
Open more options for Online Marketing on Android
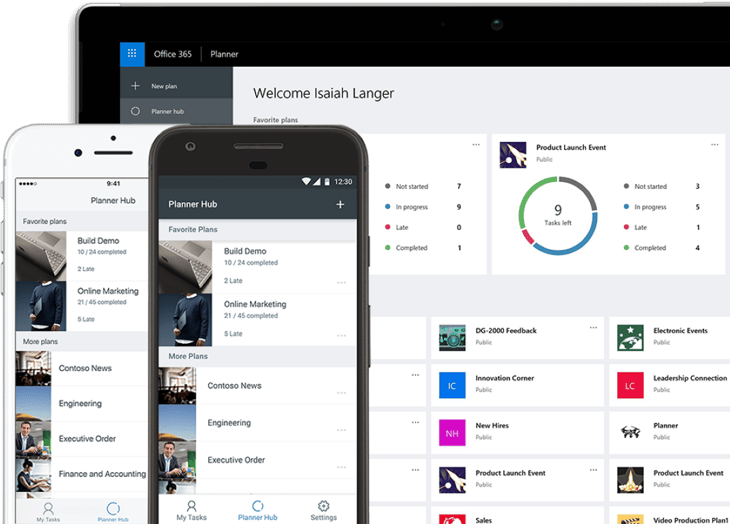pos(341,336)
